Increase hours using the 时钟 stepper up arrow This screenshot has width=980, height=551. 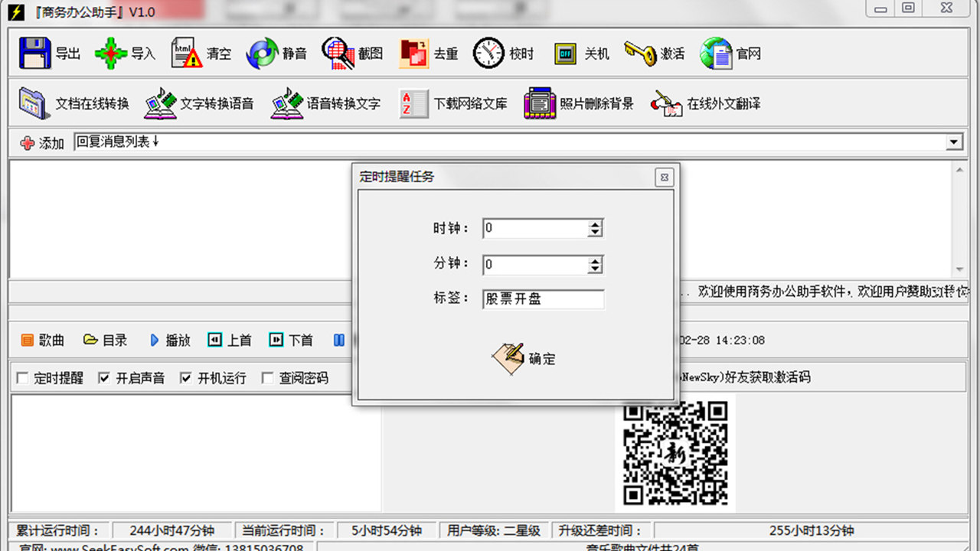click(x=596, y=223)
